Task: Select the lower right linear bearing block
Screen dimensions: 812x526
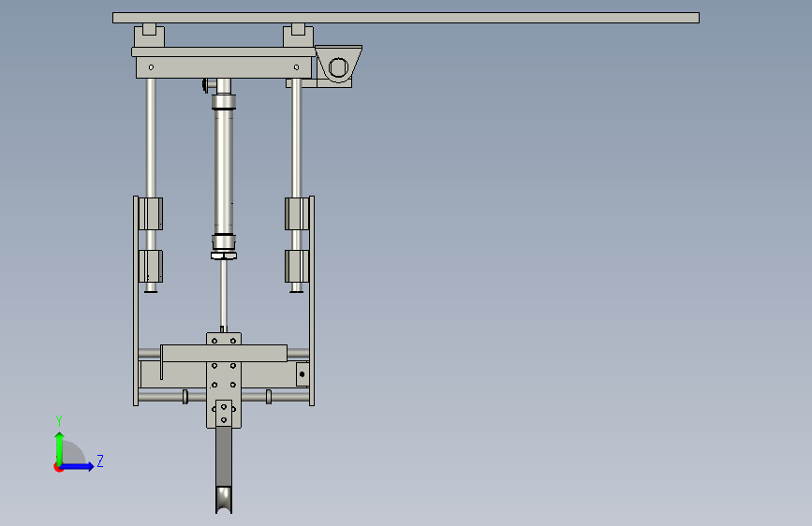Action: point(297,266)
